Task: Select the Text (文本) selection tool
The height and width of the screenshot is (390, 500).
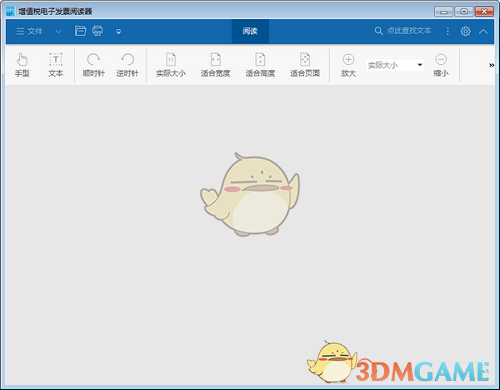Action: coord(56,65)
